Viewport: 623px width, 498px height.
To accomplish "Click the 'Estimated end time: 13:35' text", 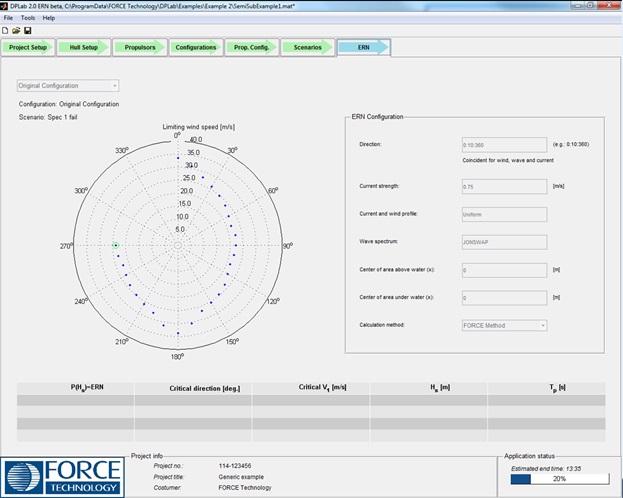I will pyautogui.click(x=546, y=469).
